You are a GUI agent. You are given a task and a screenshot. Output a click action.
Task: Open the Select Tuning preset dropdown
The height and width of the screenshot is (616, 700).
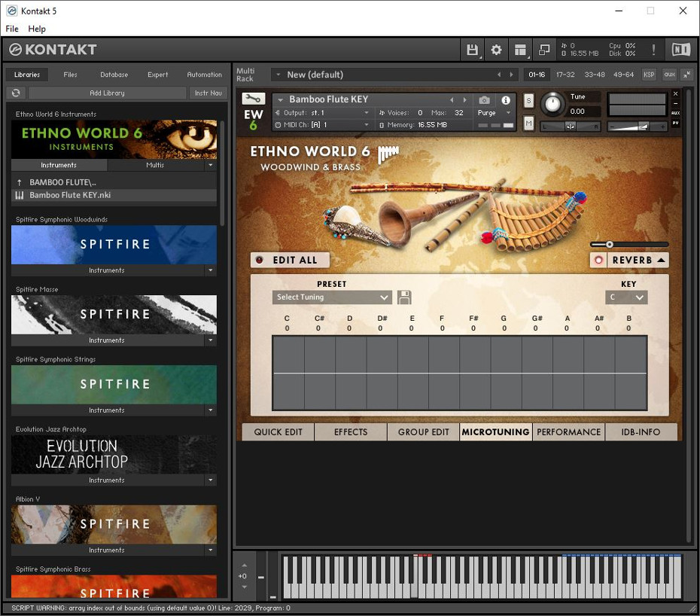[332, 297]
